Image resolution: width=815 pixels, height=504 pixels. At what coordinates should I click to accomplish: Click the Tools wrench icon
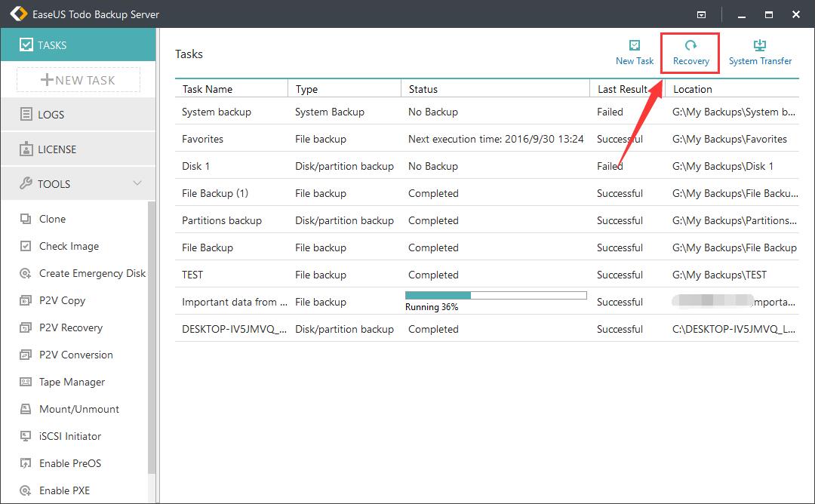coord(26,183)
